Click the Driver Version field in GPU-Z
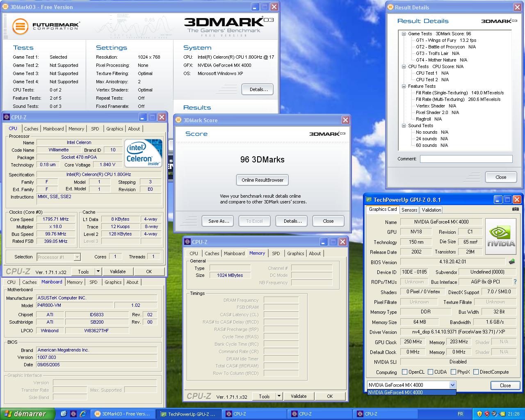 point(458,332)
